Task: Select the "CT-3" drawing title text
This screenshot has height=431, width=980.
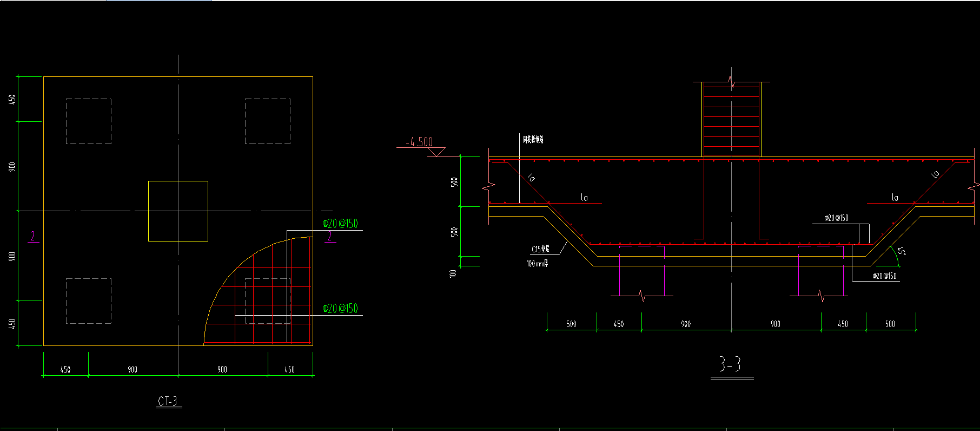Action: click(168, 401)
